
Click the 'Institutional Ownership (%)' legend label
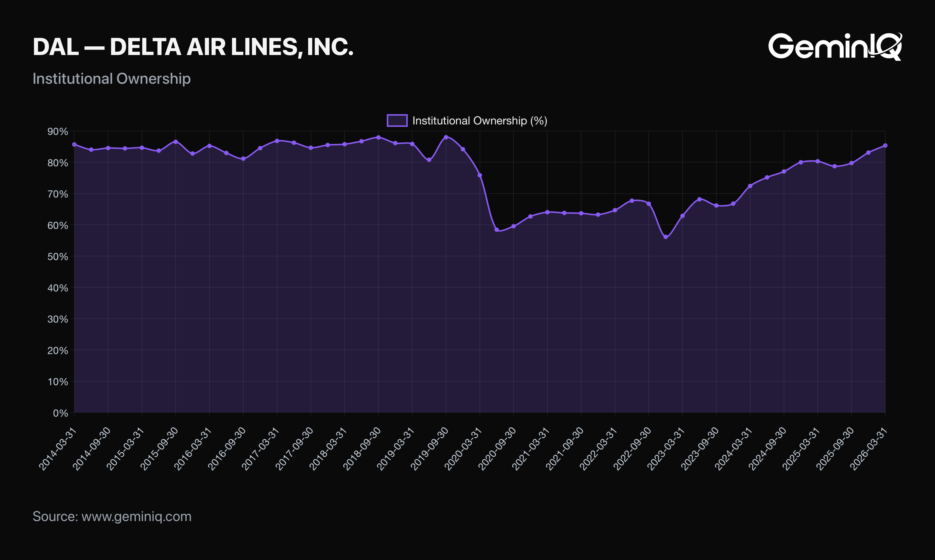480,120
